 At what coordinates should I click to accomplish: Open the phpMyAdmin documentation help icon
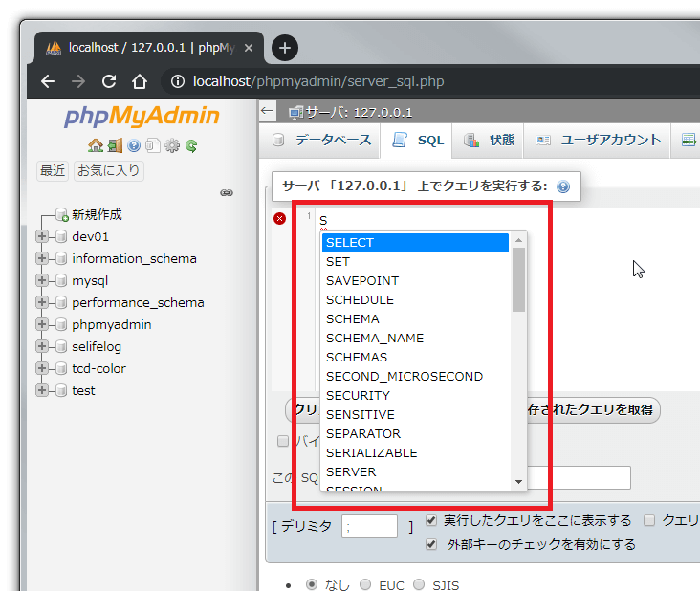point(134,145)
